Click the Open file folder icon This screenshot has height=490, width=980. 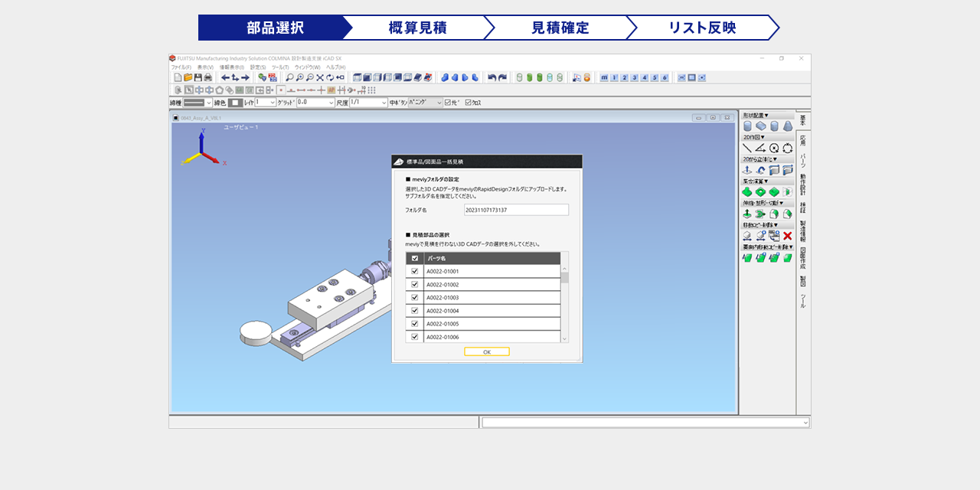coord(188,77)
